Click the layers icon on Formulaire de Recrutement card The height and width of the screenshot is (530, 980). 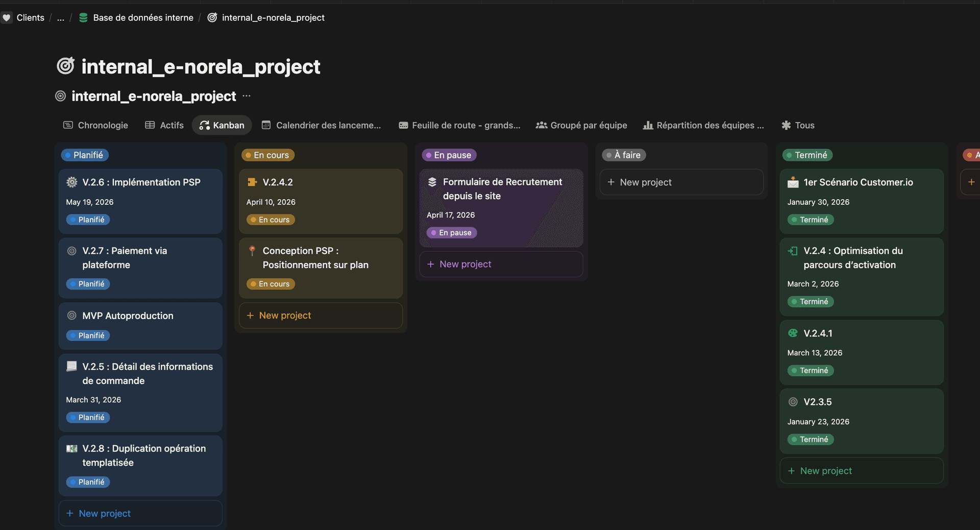432,182
